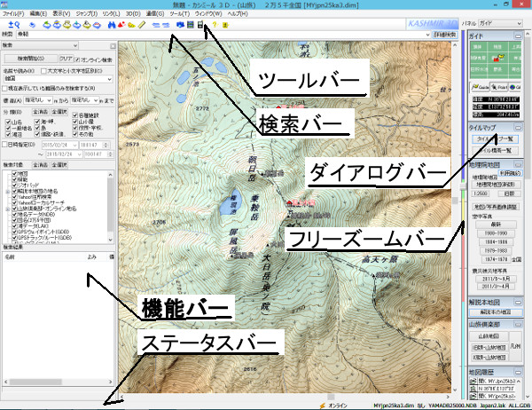Click the red flag marker icon
This screenshot has height=410, width=532.
(121, 25)
